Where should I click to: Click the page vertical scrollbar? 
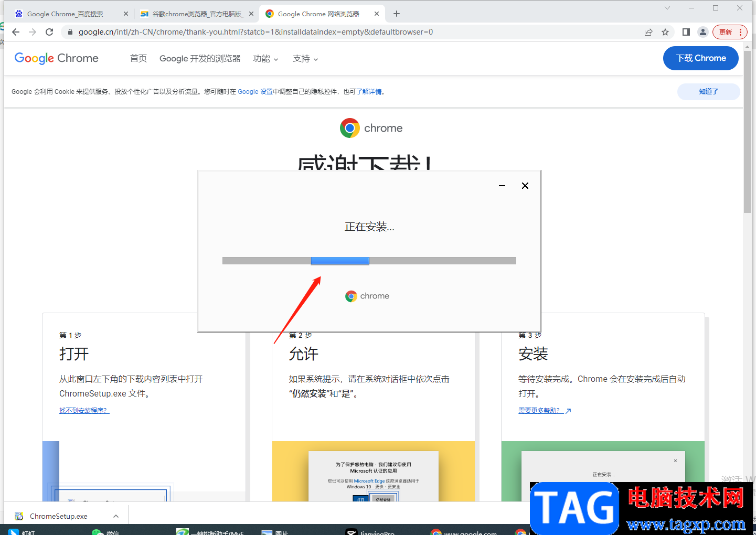pyautogui.click(x=747, y=131)
